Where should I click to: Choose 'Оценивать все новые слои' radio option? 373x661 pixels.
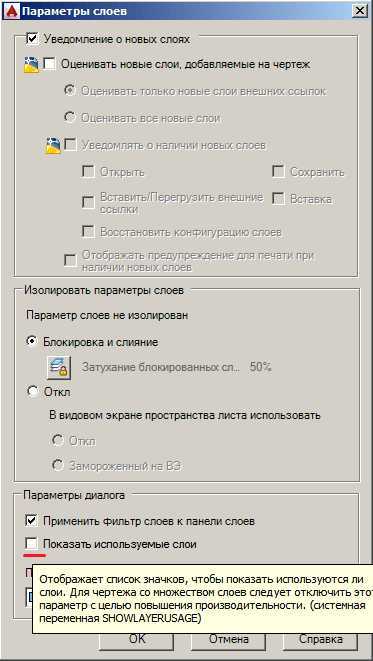click(x=69, y=118)
